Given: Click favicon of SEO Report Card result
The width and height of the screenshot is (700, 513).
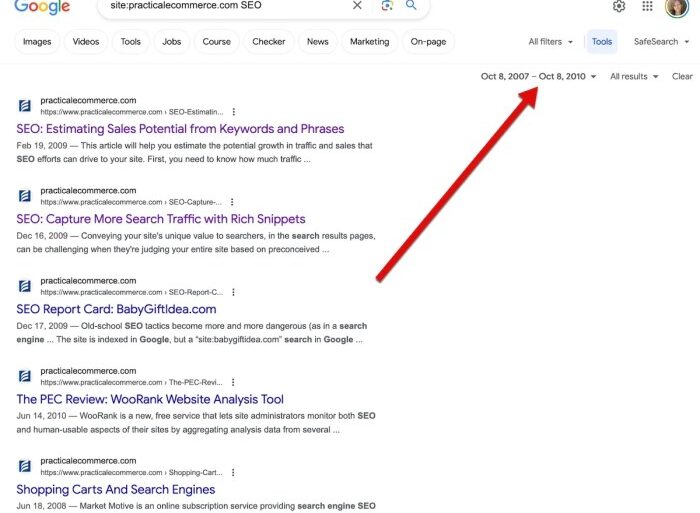Looking at the screenshot, I should [x=25, y=286].
